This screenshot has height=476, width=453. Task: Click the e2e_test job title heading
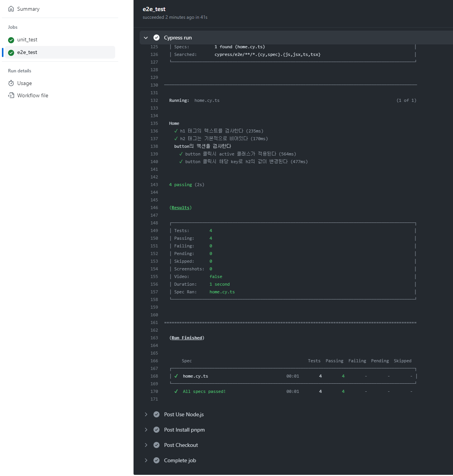pos(154,9)
